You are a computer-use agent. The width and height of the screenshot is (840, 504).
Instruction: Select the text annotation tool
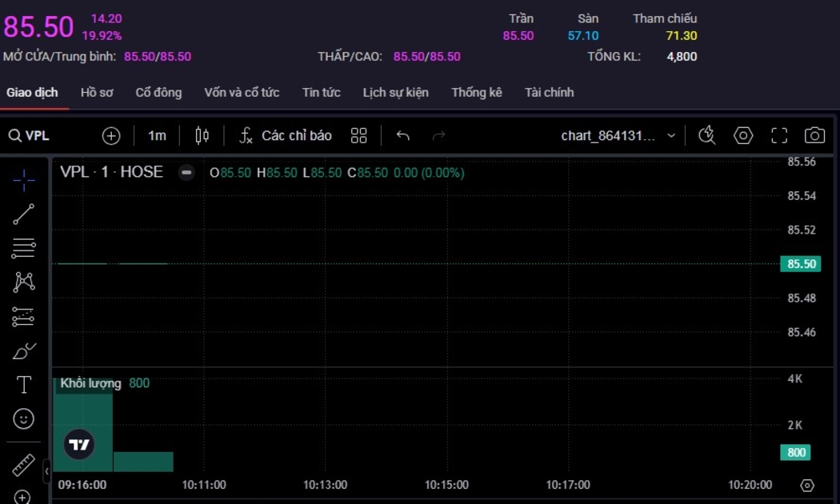[x=23, y=385]
